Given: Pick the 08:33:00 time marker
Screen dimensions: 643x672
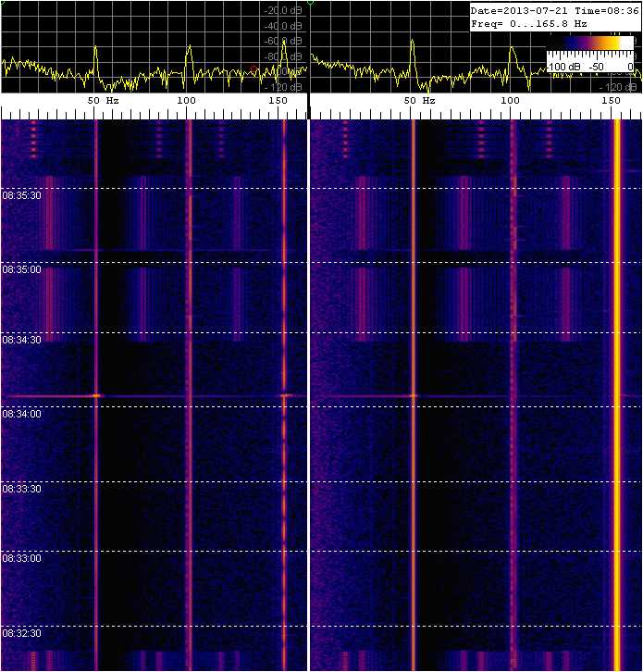Looking at the screenshot, I should click(22, 559).
